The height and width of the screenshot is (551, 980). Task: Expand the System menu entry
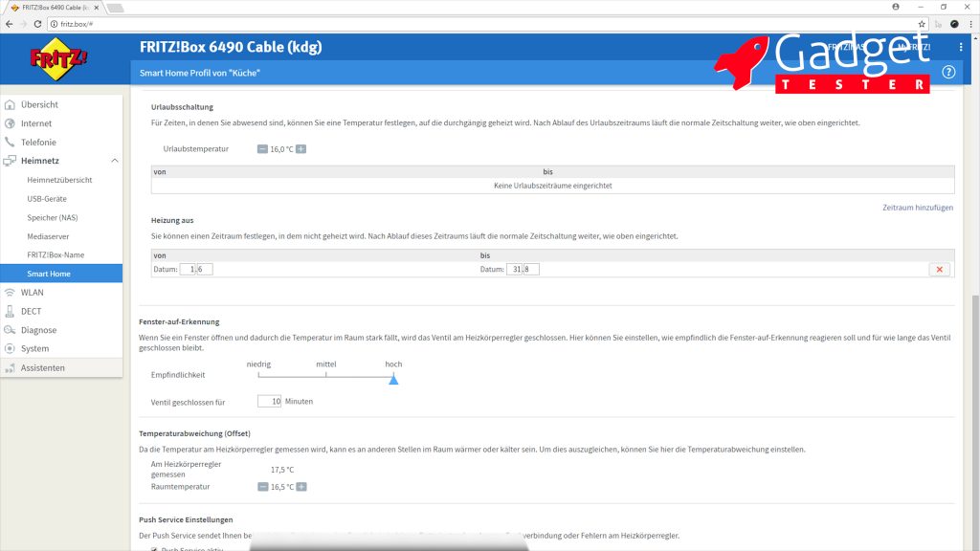(x=34, y=349)
